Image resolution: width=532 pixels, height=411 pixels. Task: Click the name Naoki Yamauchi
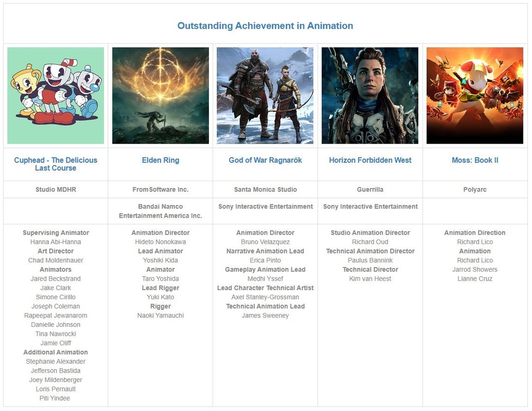161,315
